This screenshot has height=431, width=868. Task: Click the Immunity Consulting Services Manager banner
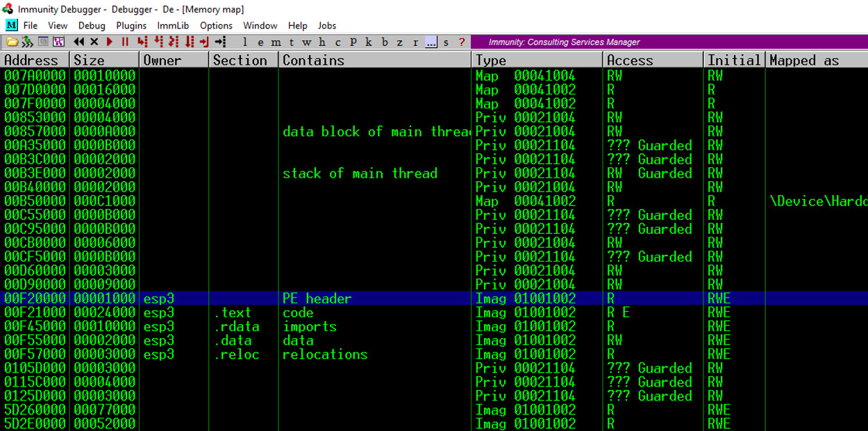pos(564,42)
